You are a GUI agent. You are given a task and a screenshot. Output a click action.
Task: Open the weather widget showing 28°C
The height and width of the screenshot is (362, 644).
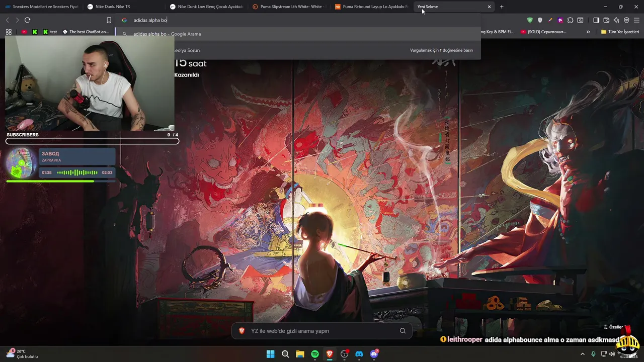(23, 353)
